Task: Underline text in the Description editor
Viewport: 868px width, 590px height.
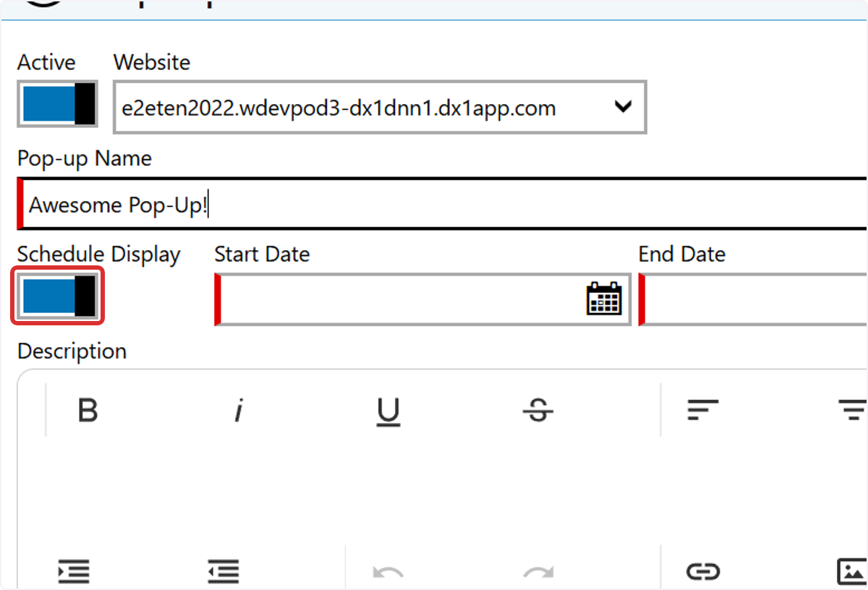Action: coord(388,412)
